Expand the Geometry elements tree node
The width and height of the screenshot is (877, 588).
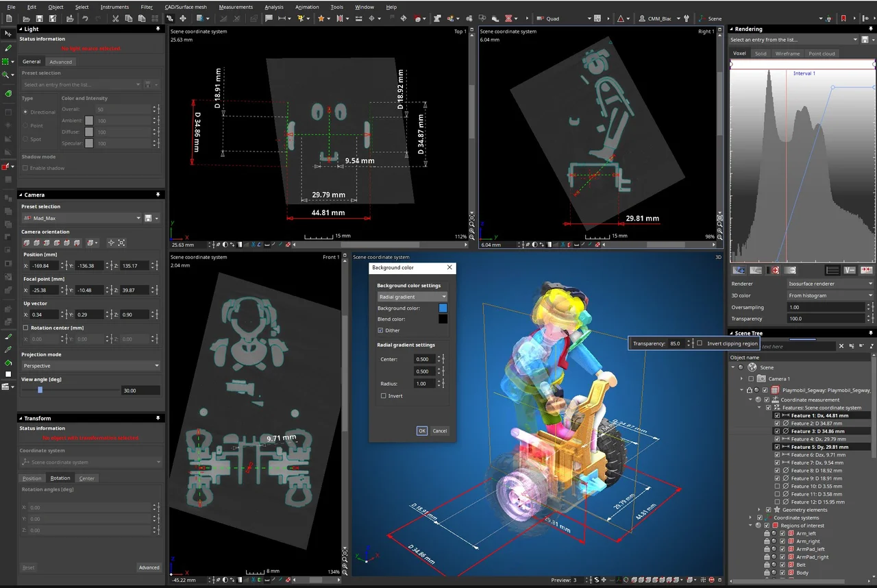tap(759, 510)
